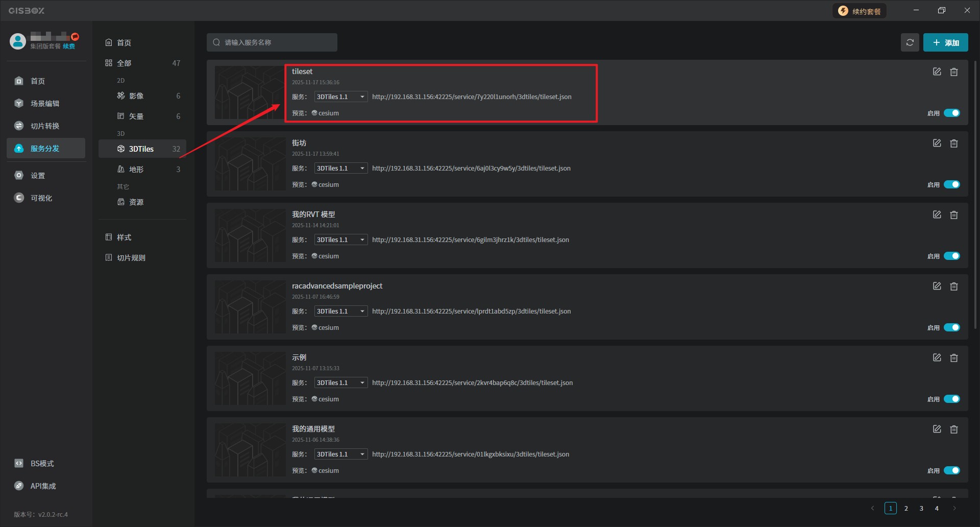The image size is (980, 527).
Task: Toggle the enable switch for 示例
Action: tap(951, 399)
